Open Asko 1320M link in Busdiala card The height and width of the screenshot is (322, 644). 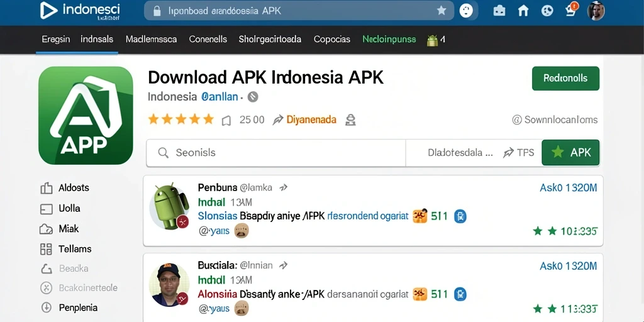click(568, 266)
